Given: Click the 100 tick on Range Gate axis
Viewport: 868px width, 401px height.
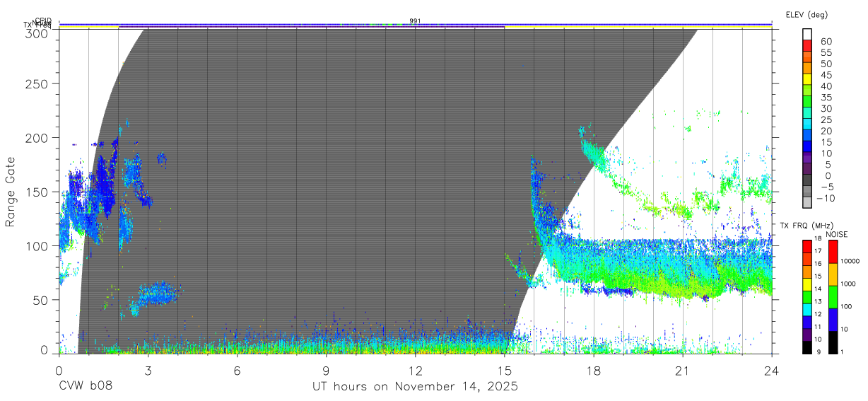Looking at the screenshot, I should click(37, 246).
